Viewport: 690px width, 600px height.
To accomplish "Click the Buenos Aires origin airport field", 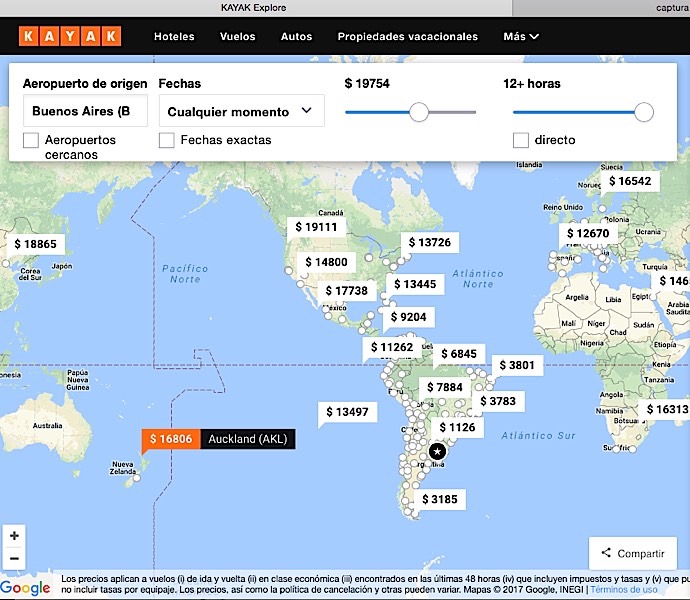I will 85,111.
